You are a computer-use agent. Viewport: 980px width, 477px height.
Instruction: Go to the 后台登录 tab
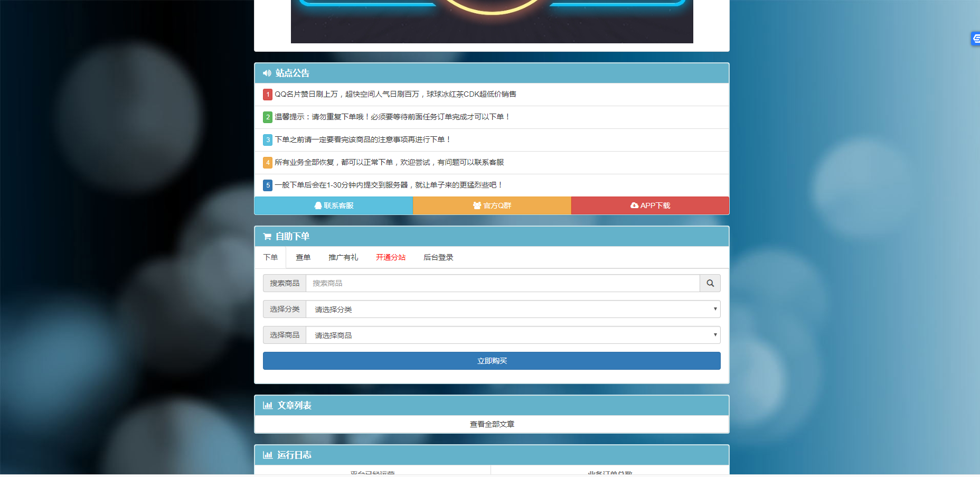pyautogui.click(x=438, y=257)
